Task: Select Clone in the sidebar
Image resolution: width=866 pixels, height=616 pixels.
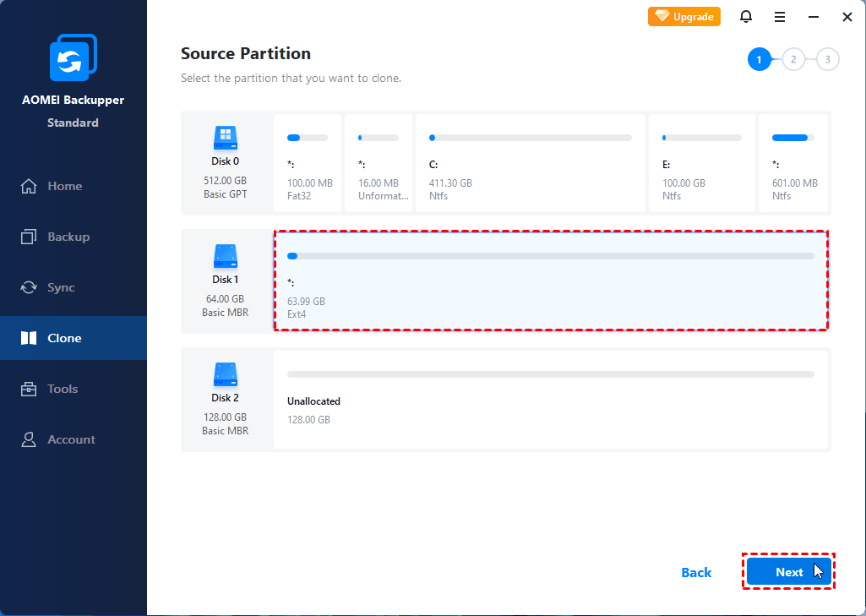Action: (64, 338)
